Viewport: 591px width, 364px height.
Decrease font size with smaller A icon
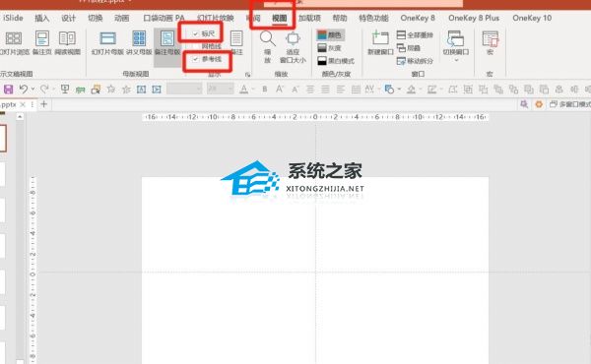[295, 90]
